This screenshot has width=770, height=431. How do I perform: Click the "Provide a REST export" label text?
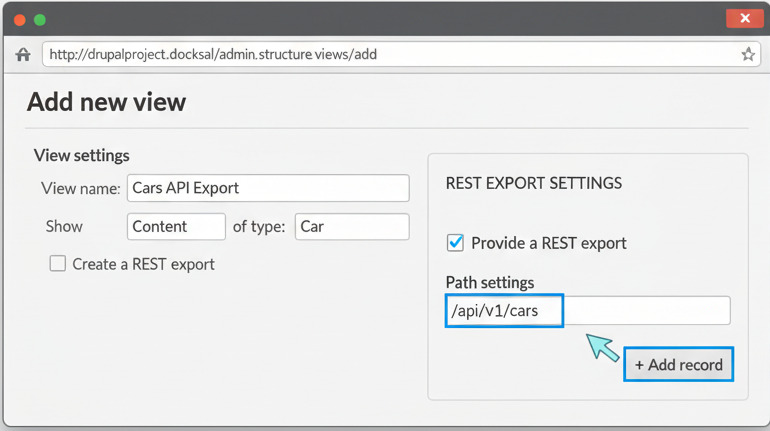click(x=549, y=243)
